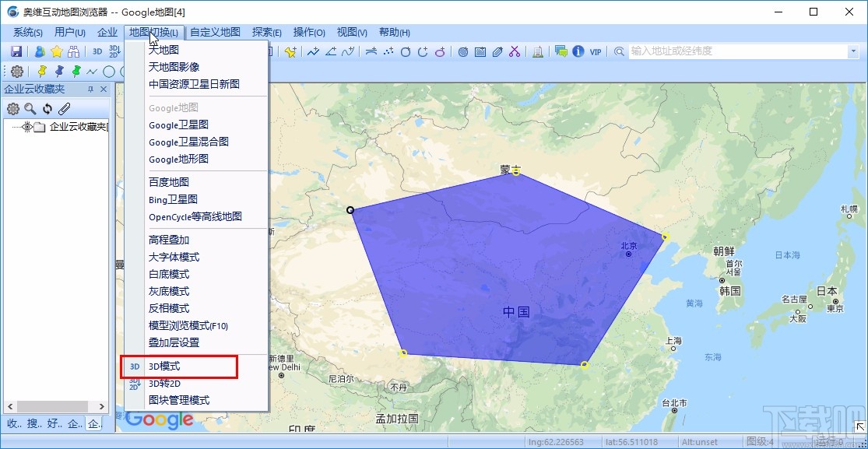Select the angle measurement tool icon
The image size is (868, 449).
point(331,51)
